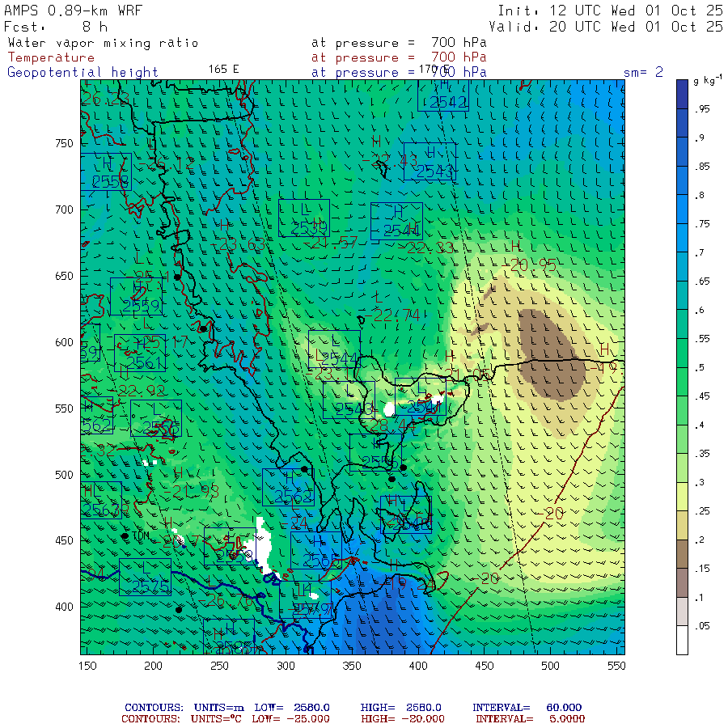Screen dimensions: 728x728
Task: Click the red '-22.74' temperature low label
Action: [x=393, y=315]
